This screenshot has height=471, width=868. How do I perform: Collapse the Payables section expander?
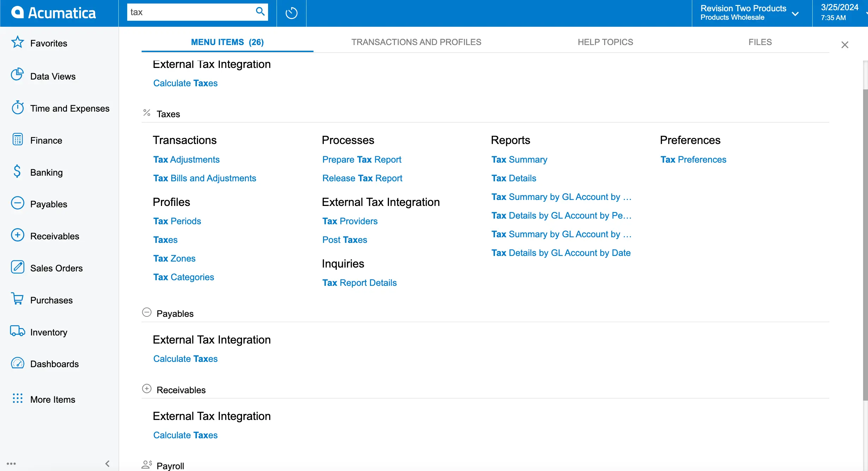[x=147, y=313]
